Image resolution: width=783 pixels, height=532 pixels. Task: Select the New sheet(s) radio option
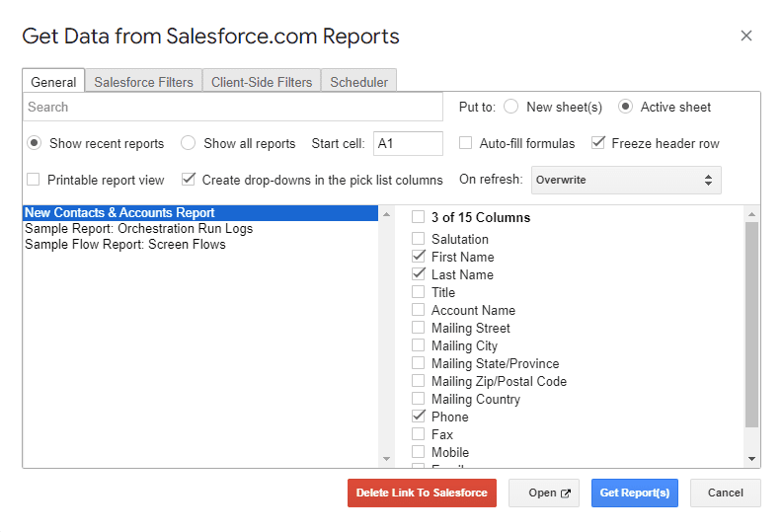tap(511, 107)
